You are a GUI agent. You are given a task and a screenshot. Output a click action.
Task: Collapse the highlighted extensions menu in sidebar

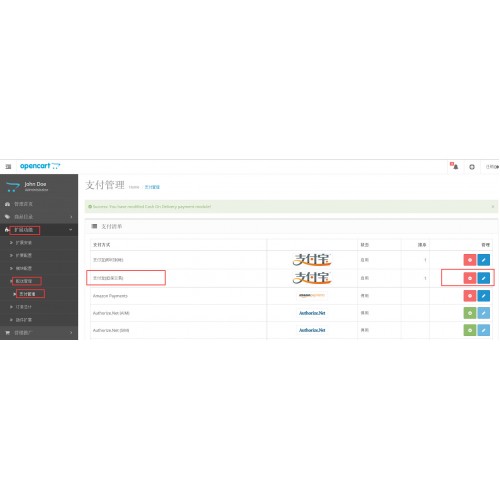tap(39, 230)
